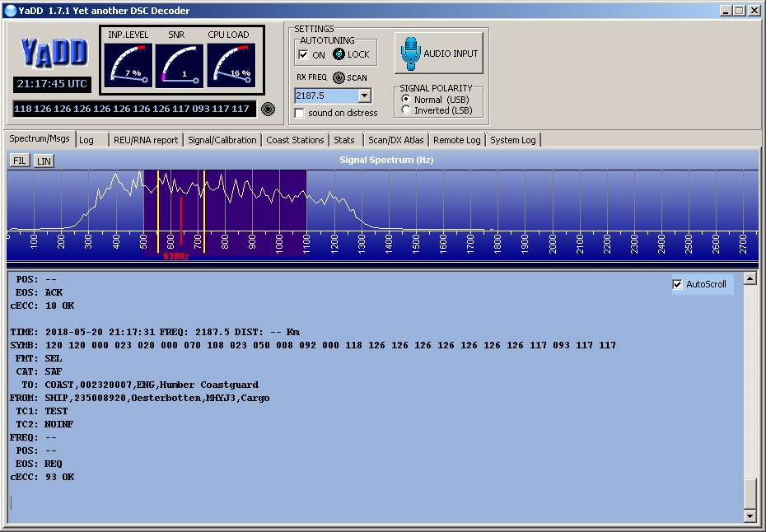Viewport: 766px width, 532px height.
Task: Click the CAT: SAF line
Action: (x=39, y=371)
